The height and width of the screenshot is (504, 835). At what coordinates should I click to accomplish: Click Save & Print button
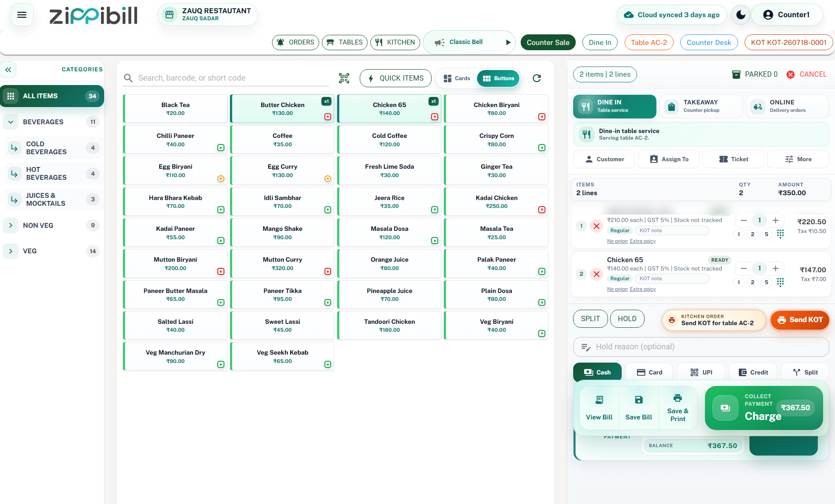click(x=678, y=408)
